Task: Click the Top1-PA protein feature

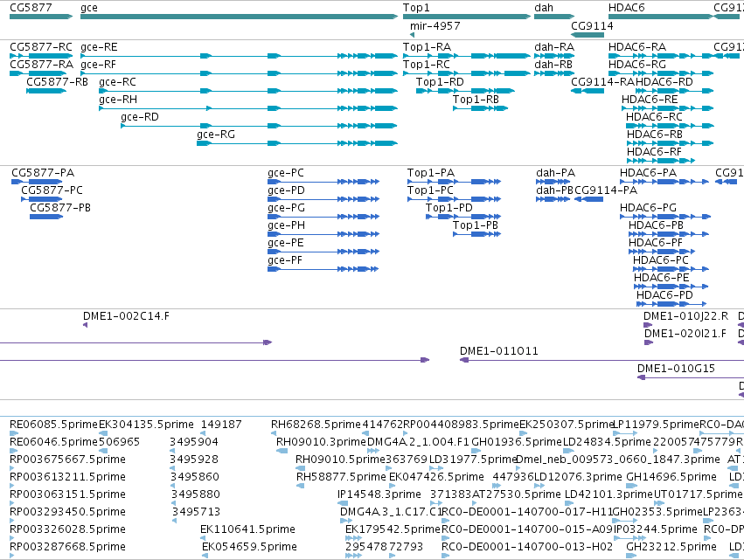Action: tap(454, 182)
